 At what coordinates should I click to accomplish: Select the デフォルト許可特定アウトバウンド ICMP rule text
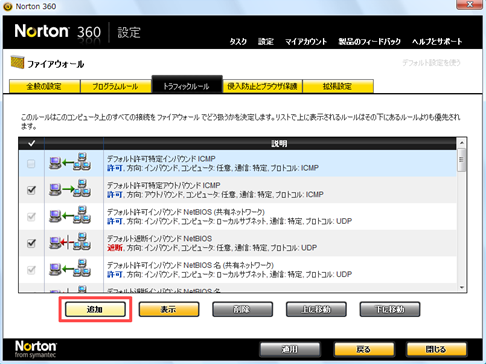pos(163,185)
